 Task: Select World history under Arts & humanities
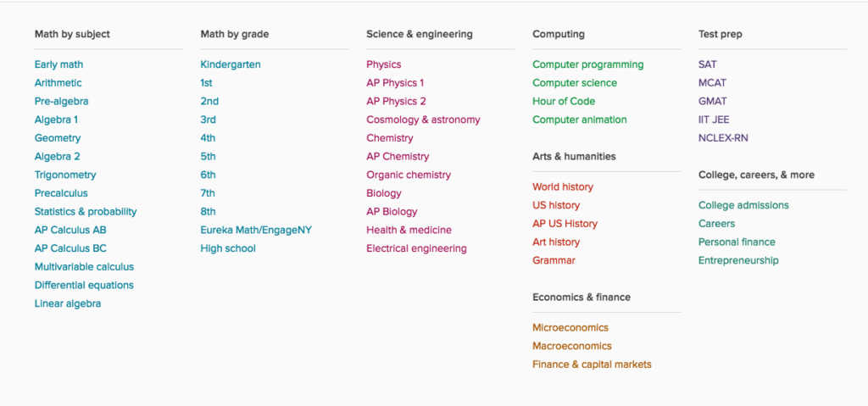point(563,187)
